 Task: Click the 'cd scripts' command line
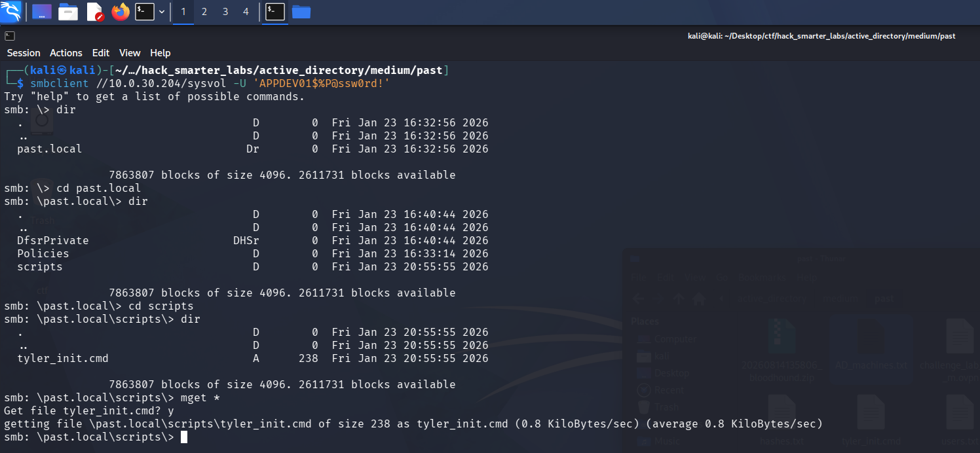click(x=98, y=306)
